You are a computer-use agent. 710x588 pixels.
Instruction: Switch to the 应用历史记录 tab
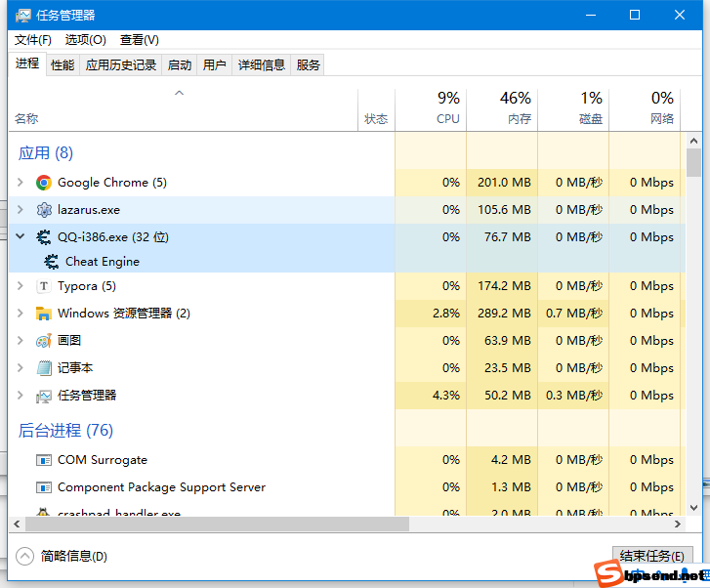pyautogui.click(x=121, y=65)
